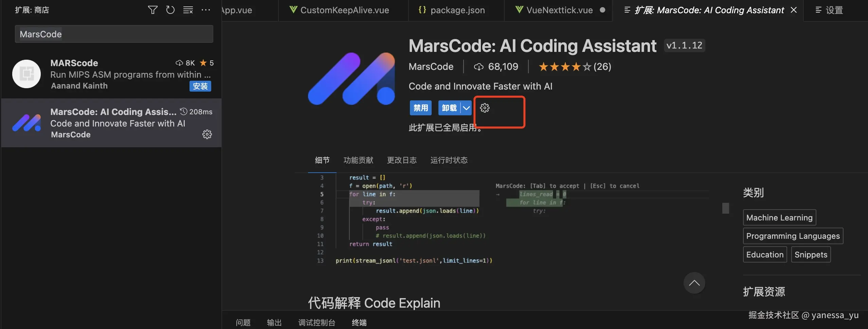Open the 问题 problems panel tab

point(243,322)
